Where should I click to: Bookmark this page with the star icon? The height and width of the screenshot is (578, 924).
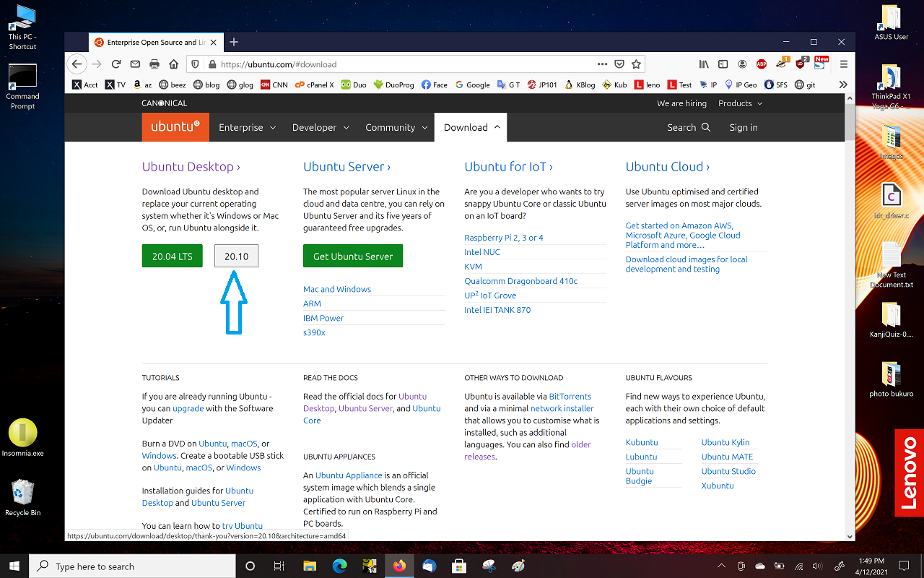point(636,64)
